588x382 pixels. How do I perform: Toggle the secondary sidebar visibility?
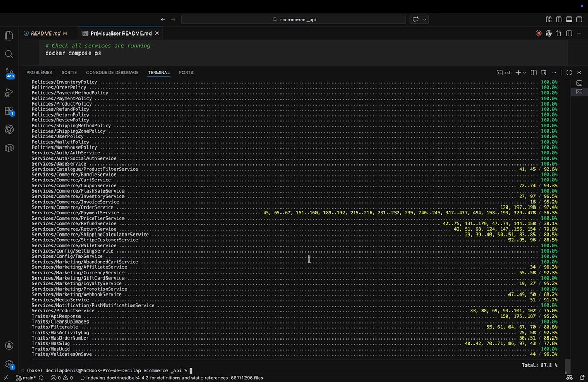pyautogui.click(x=579, y=20)
